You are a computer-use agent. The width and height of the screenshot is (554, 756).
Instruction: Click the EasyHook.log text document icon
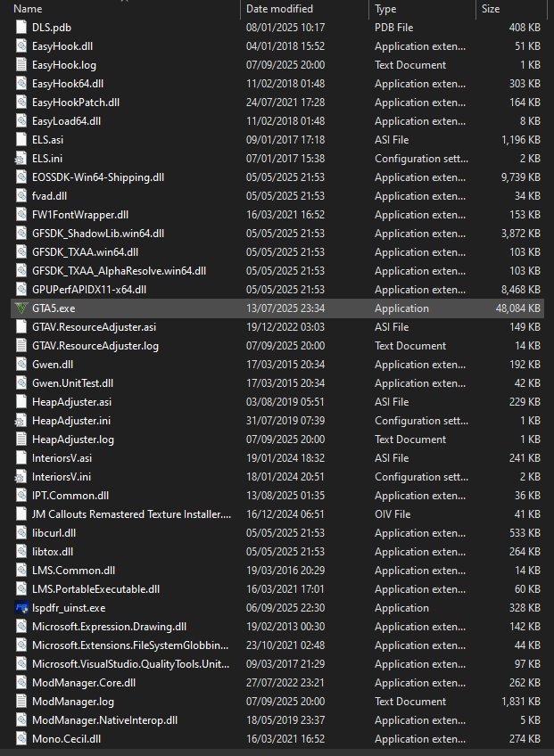tap(21, 65)
